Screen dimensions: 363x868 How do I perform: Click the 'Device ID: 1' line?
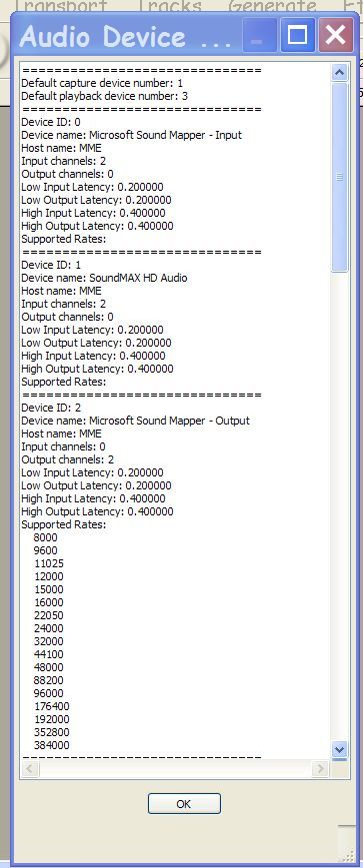[x=50, y=265]
